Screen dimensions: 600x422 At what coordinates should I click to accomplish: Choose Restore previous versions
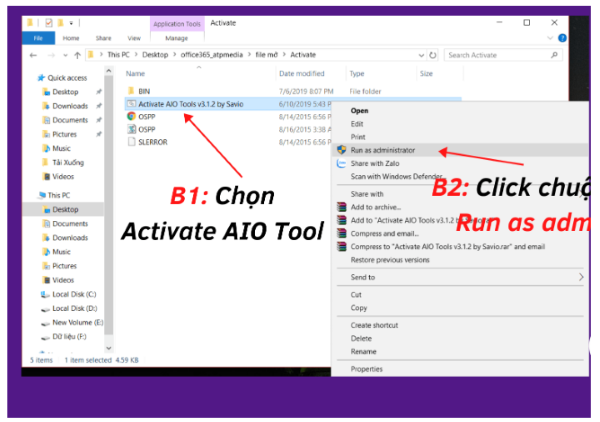390,260
